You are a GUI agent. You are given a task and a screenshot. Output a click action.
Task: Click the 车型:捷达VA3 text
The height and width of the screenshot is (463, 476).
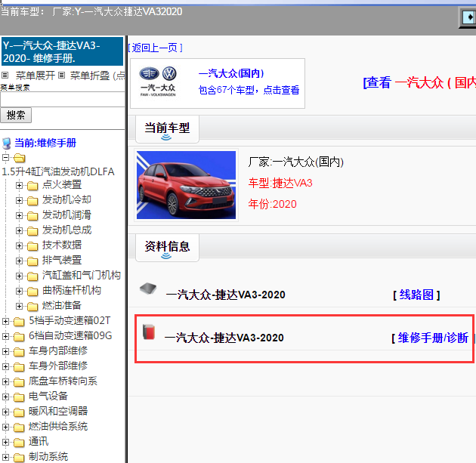point(280,183)
